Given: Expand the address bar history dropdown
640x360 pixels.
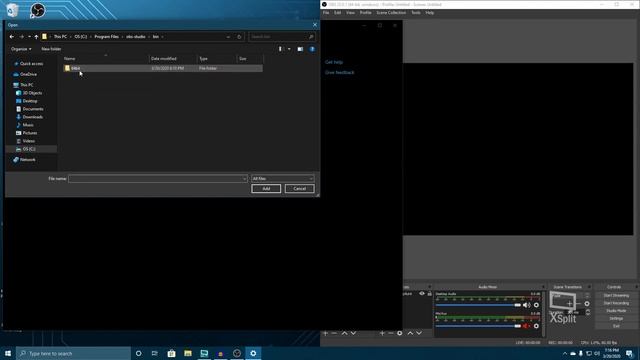Looking at the screenshot, I should click(x=228, y=37).
